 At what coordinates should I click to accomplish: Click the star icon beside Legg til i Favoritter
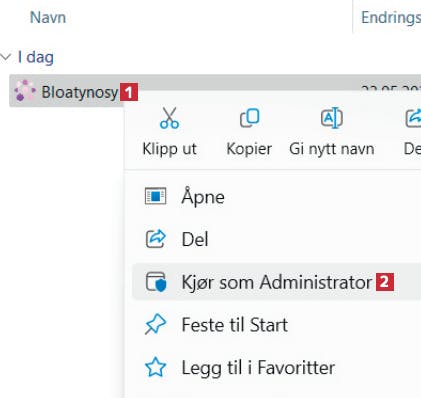tap(155, 367)
